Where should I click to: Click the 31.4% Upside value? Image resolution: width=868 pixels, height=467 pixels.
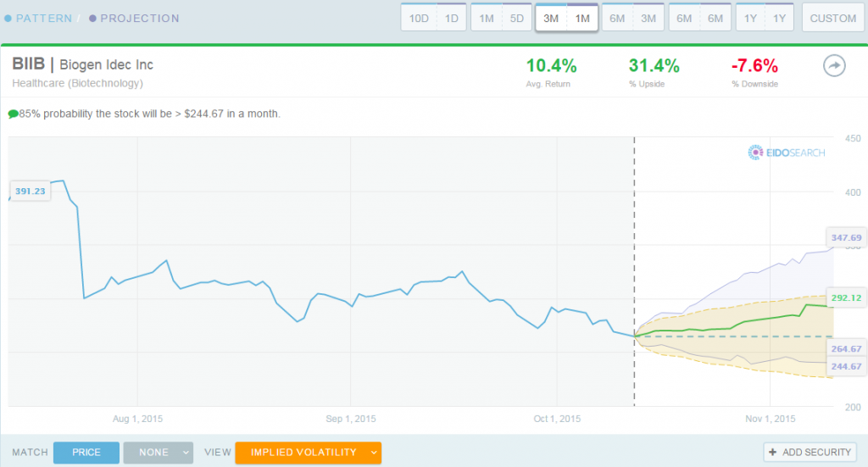pyautogui.click(x=654, y=66)
